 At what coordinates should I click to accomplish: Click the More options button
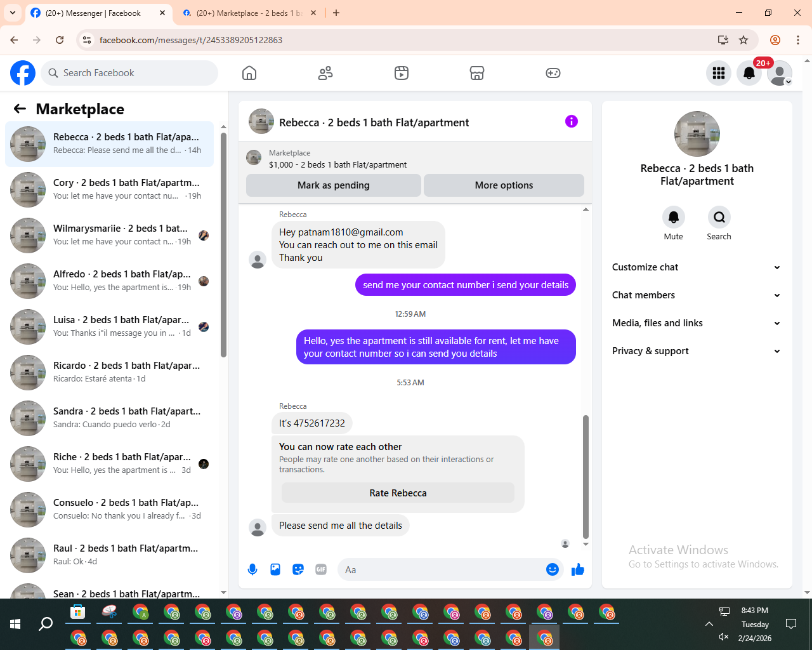coord(504,185)
